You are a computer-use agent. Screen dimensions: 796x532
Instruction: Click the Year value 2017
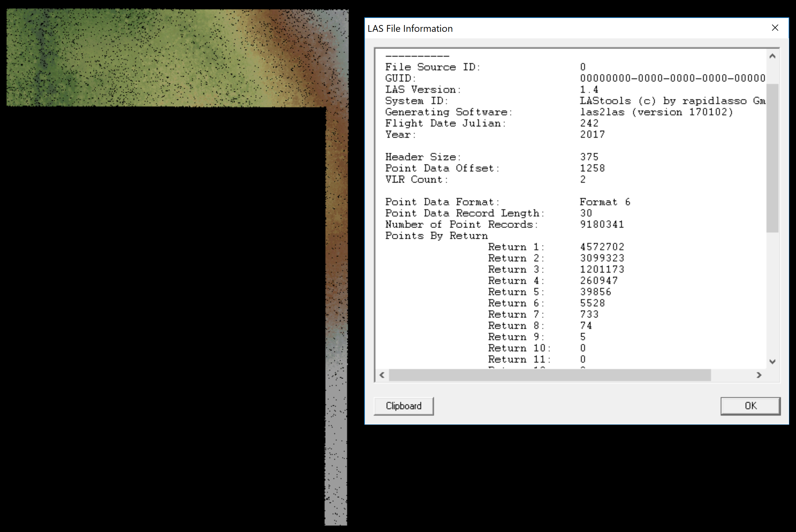592,134
